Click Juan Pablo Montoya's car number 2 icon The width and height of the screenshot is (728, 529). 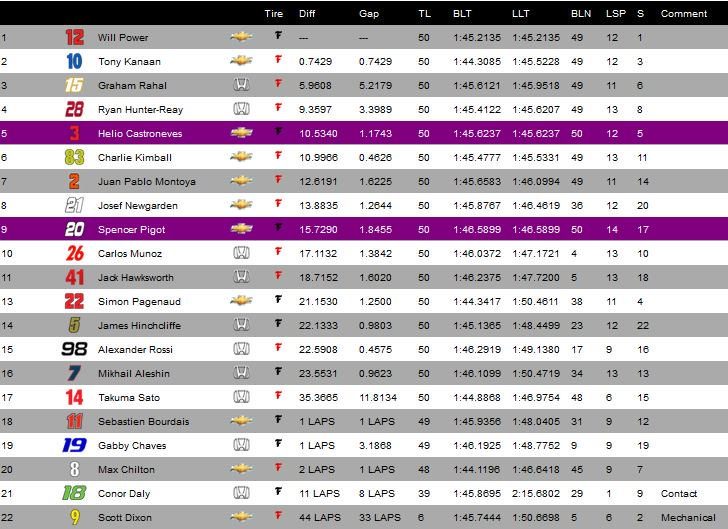click(x=74, y=181)
